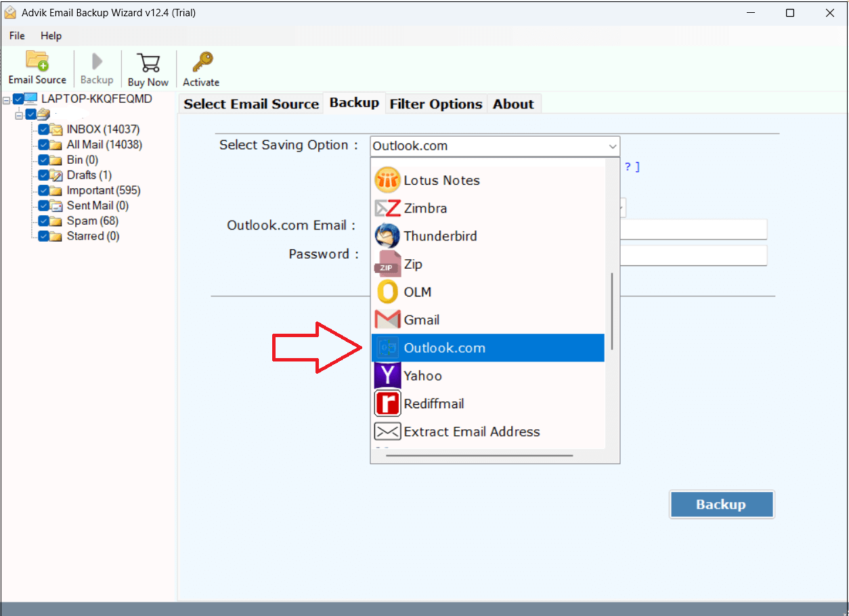Image resolution: width=849 pixels, height=616 pixels.
Task: Open the Email Source toolbar icon
Action: click(x=37, y=68)
